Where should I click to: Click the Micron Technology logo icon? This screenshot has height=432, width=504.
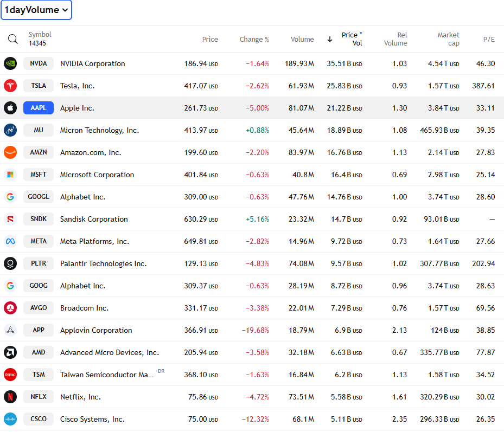tap(10, 130)
